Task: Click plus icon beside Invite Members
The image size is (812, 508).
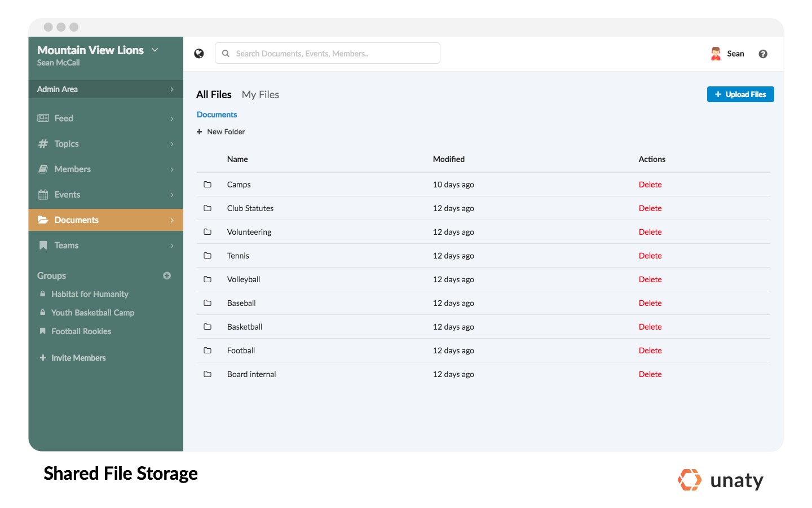Action: [43, 357]
